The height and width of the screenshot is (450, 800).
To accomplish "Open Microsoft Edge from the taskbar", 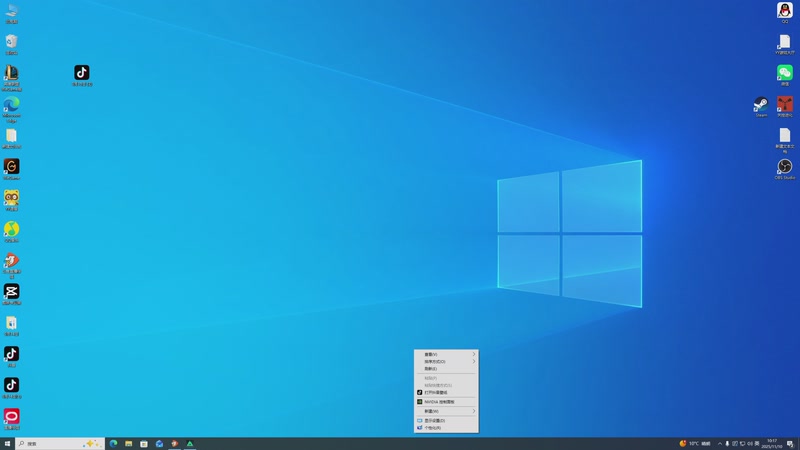I will tap(113, 443).
